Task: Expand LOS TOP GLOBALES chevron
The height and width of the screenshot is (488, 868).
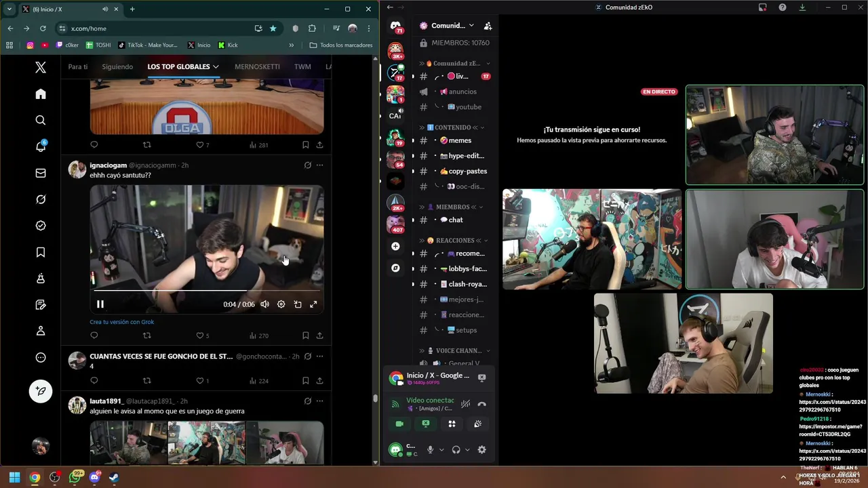Action: tap(216, 66)
